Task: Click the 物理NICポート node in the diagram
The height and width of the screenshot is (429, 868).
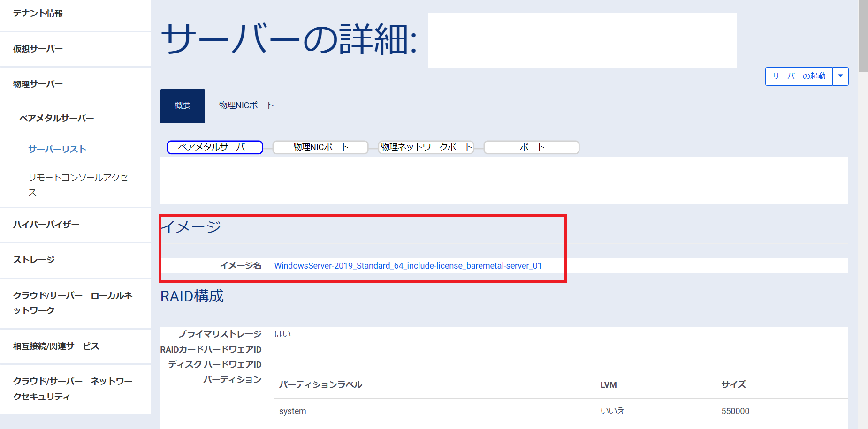Action: 320,147
